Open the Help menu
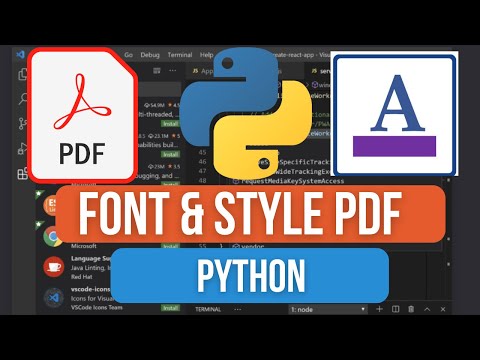480x360 pixels. coord(207,55)
